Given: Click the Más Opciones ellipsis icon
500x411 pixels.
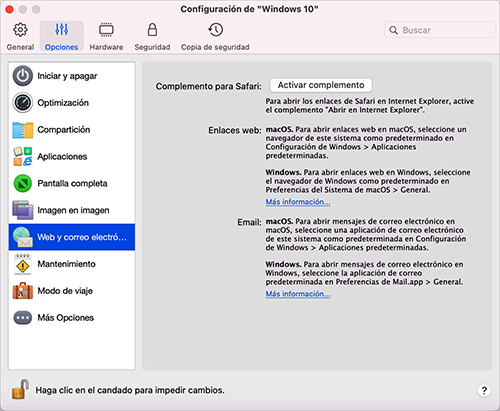Looking at the screenshot, I should (x=23, y=318).
